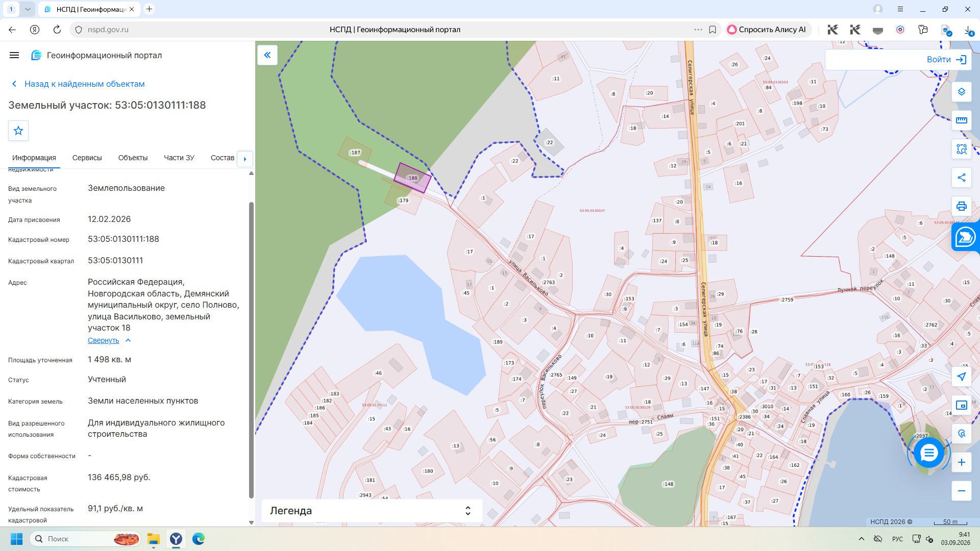Switch to the Сервисы tab
The height and width of the screenshot is (551, 980).
[x=87, y=158]
